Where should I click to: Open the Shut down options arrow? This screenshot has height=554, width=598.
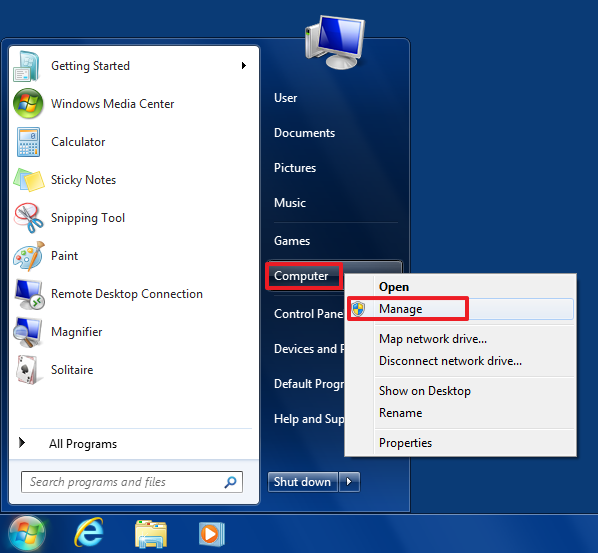pos(349,482)
